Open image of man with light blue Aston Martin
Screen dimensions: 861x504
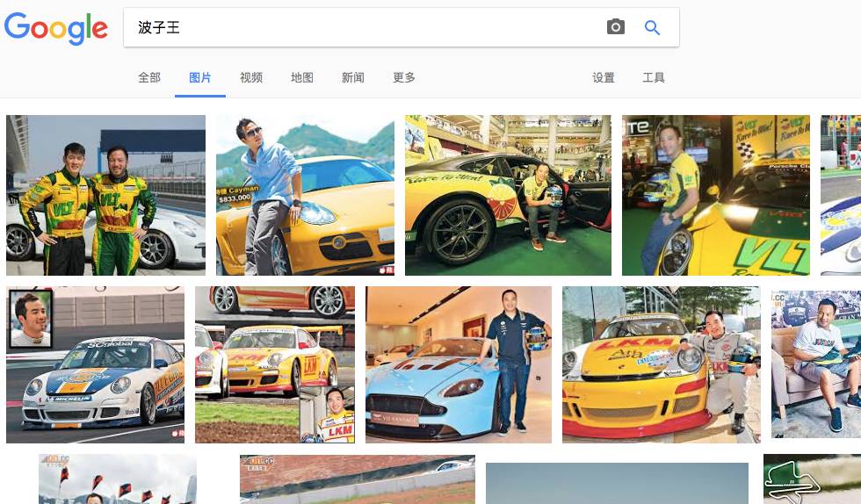pyautogui.click(x=459, y=364)
